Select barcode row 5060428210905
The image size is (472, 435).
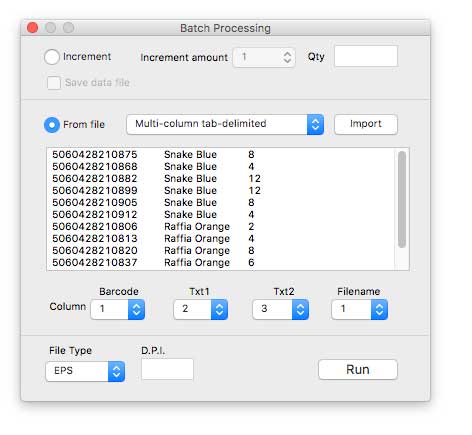221,202
